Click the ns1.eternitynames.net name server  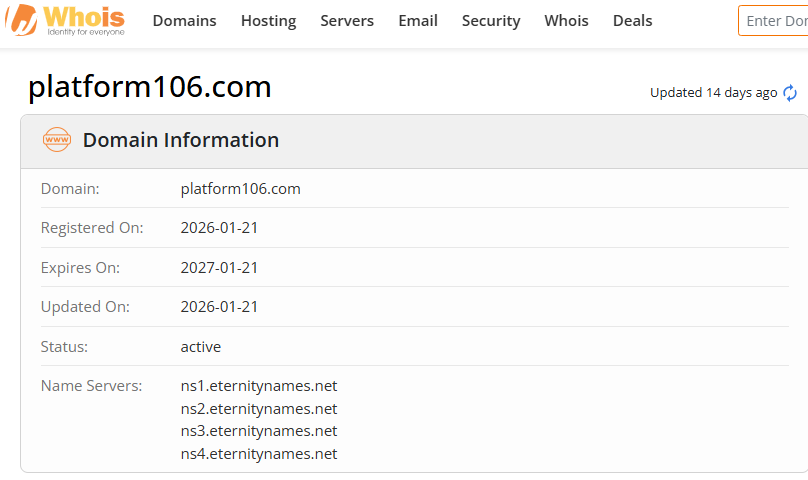click(x=259, y=386)
